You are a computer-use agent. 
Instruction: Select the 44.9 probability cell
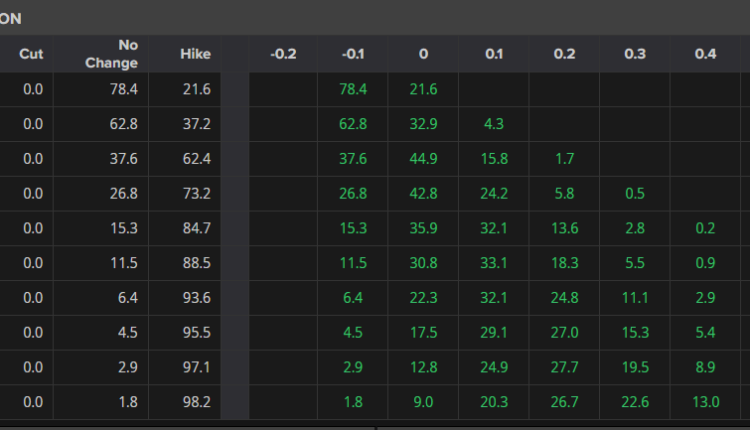[x=424, y=159]
